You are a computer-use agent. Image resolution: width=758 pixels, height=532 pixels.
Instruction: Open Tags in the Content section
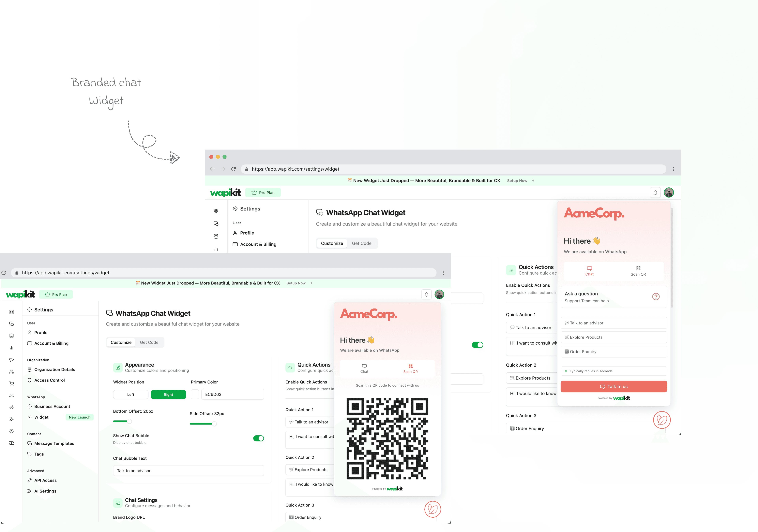[x=36, y=454]
